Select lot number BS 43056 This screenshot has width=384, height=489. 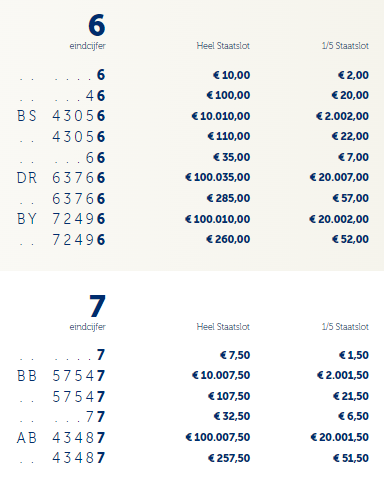61,116
